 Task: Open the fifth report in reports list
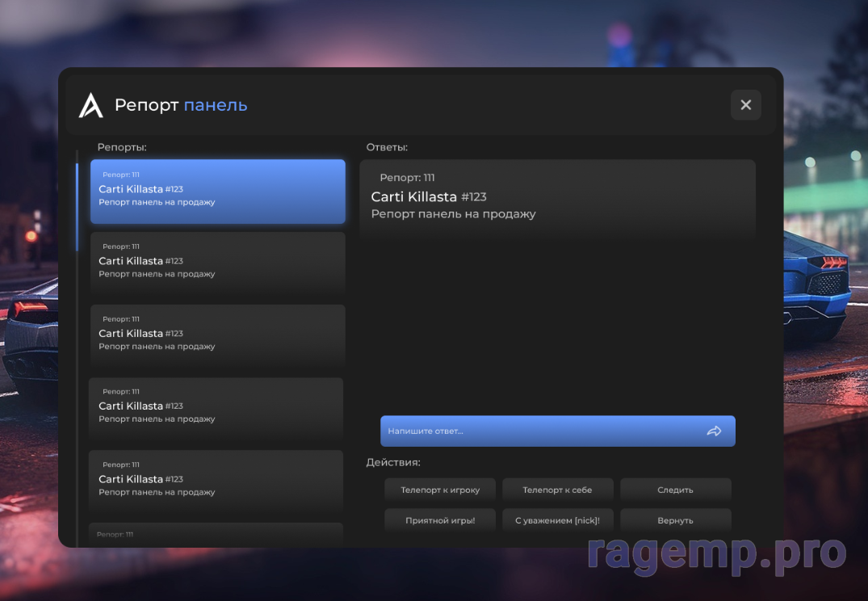point(216,481)
